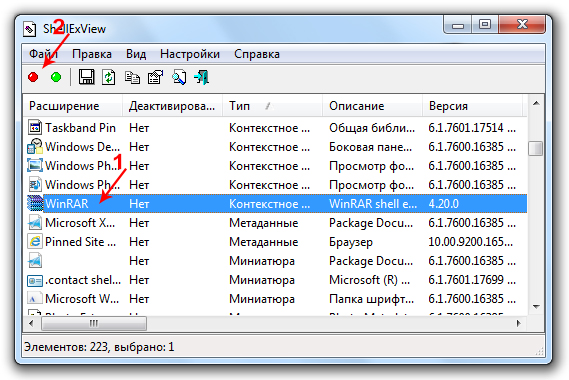Select the Windows De... entry
This screenshot has height=380, width=569.
82,147
